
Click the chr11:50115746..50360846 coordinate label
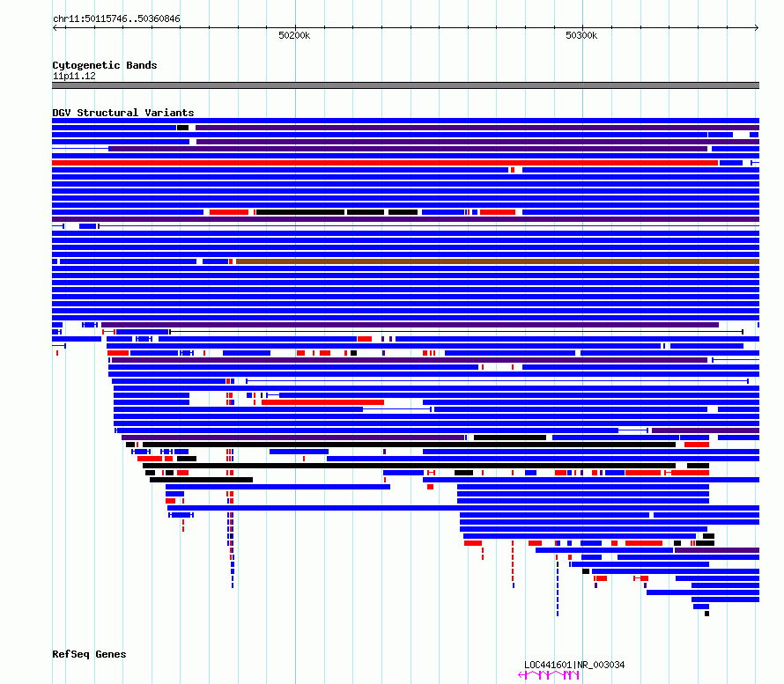coord(116,19)
